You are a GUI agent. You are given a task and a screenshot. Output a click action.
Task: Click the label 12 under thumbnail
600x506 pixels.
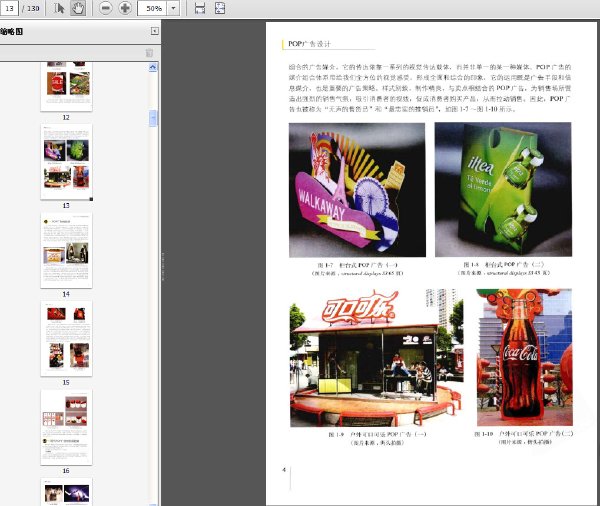tap(66, 118)
